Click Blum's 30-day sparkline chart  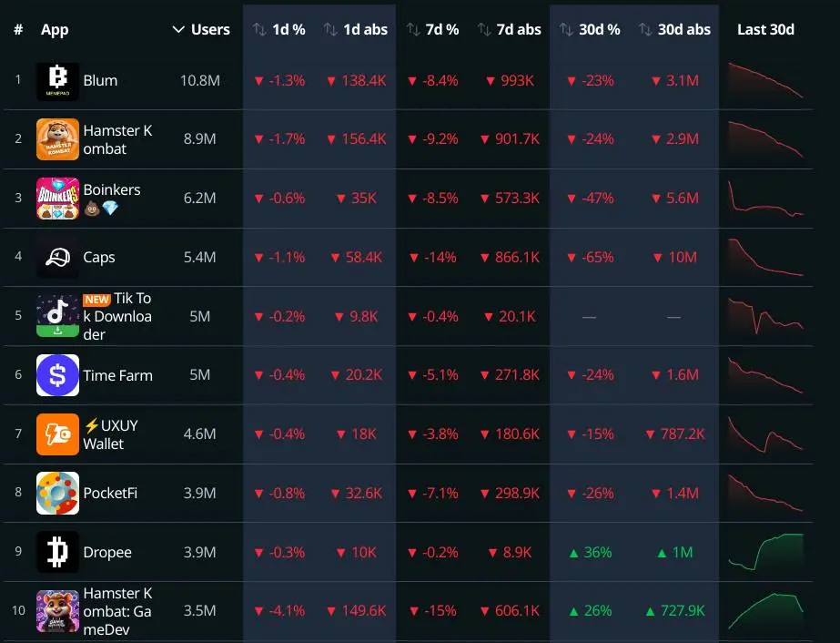coord(765,81)
